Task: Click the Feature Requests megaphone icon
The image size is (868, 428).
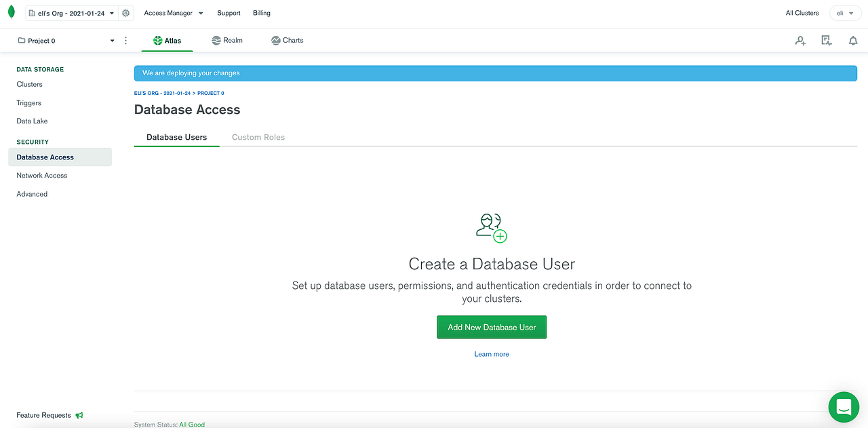Action: coord(79,415)
